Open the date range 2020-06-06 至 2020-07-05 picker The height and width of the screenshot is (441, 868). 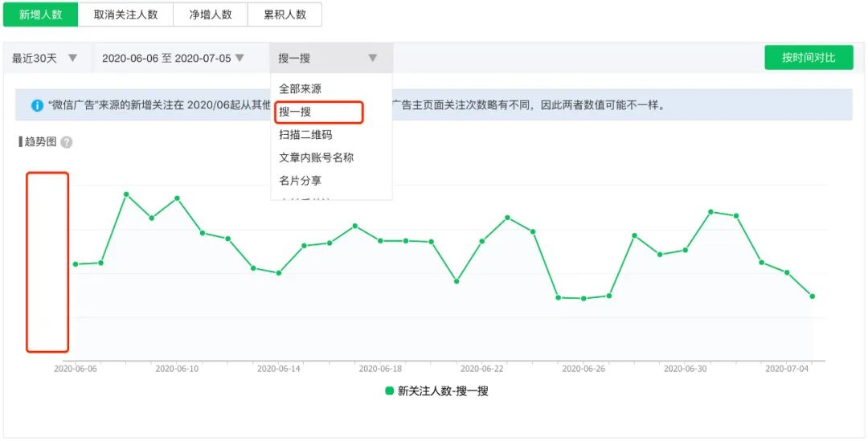pos(173,58)
